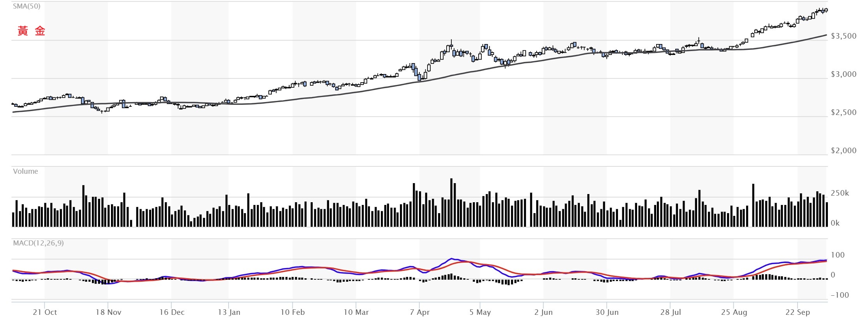Click the MACD 100 axis label
The width and height of the screenshot is (868, 323).
tap(838, 255)
